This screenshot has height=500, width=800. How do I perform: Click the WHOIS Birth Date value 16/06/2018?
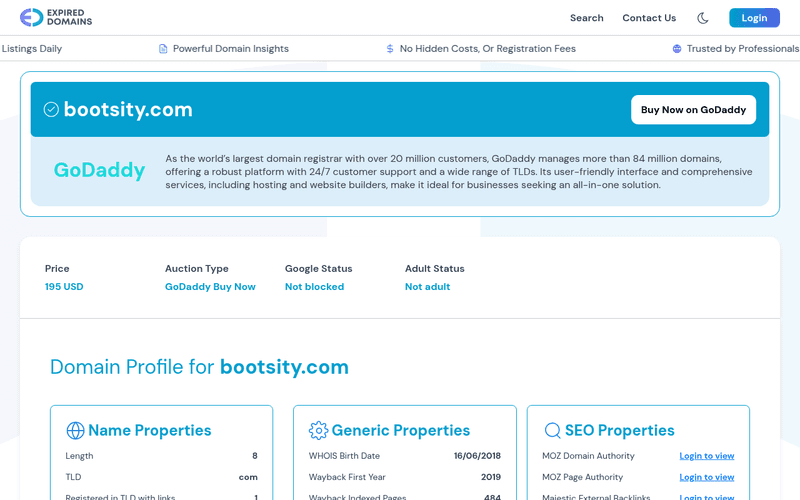[x=477, y=456]
